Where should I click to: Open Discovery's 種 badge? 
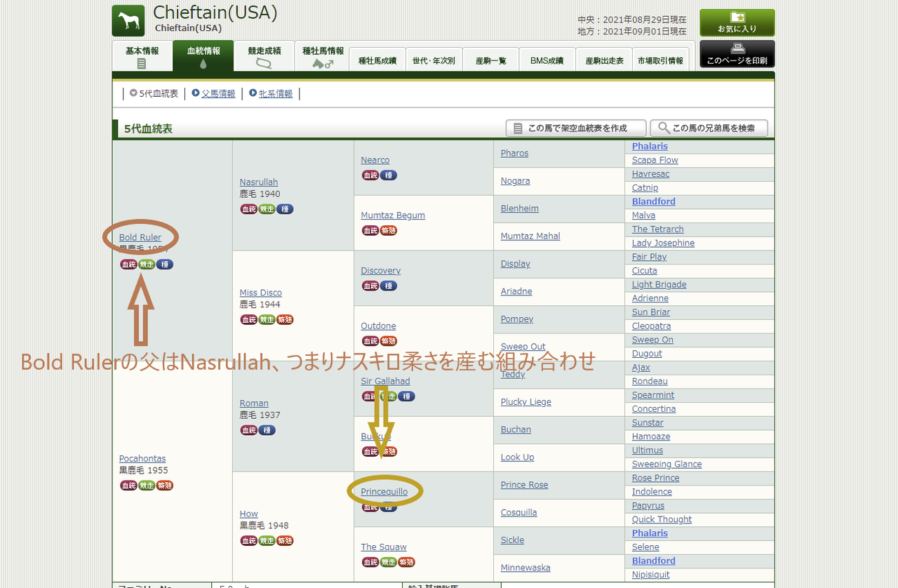click(x=388, y=286)
